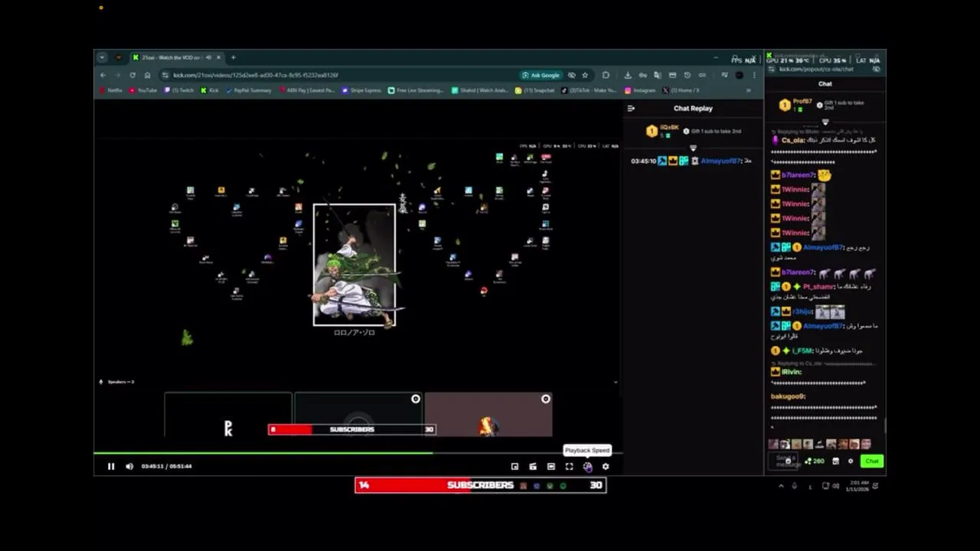Open the Twitch bookmark
980x551 pixels.
(179, 90)
